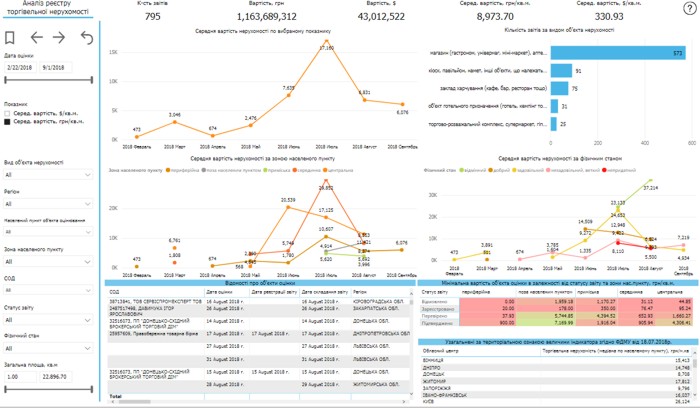The image size is (700, 408).
Task: Click the bar with value 25
Action: pos(554,124)
